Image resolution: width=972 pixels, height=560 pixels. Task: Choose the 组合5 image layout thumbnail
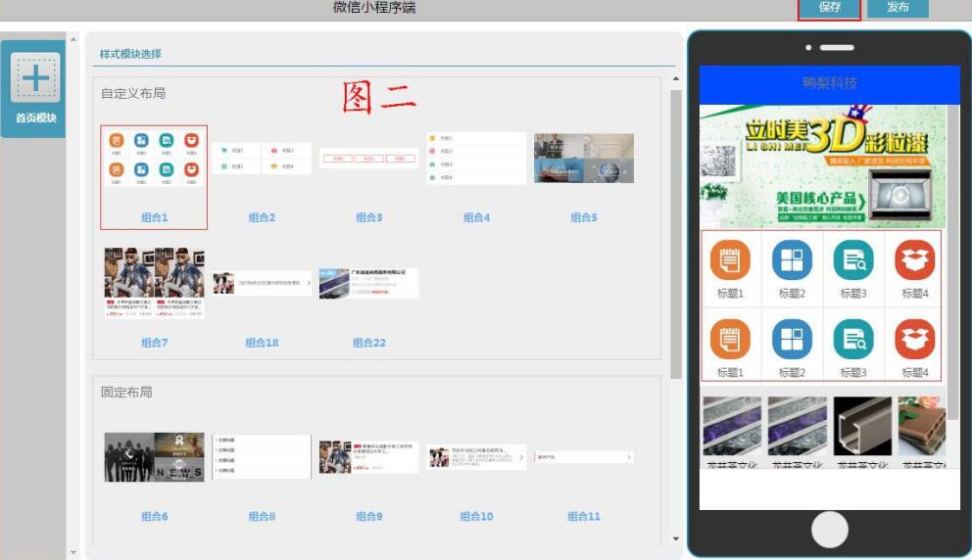click(584, 159)
